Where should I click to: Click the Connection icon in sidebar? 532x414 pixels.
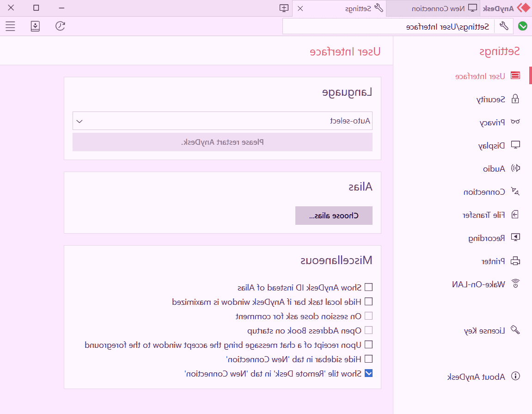tap(515, 191)
